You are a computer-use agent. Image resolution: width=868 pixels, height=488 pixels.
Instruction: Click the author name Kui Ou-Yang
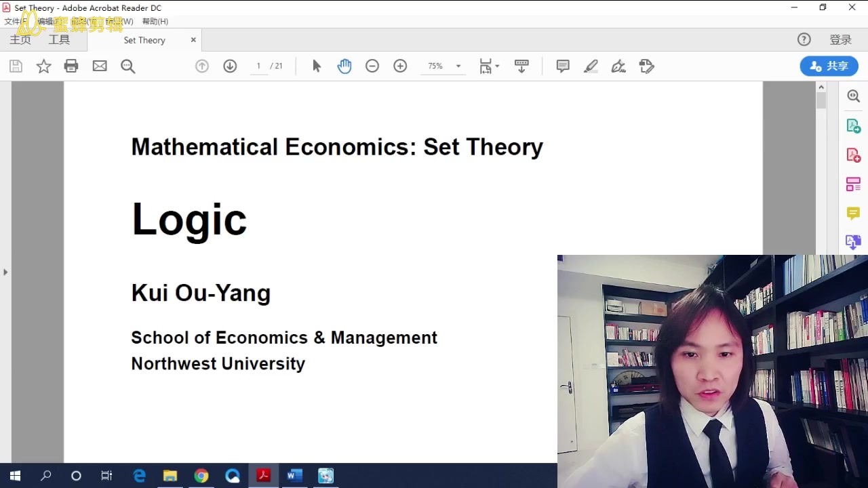[201, 293]
